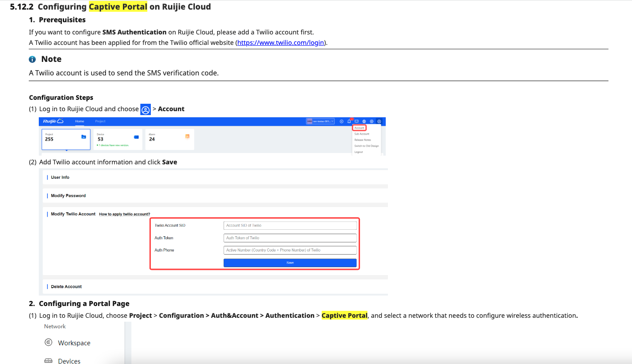
Task: Open the Twilio login hyperlink
Action: (281, 43)
